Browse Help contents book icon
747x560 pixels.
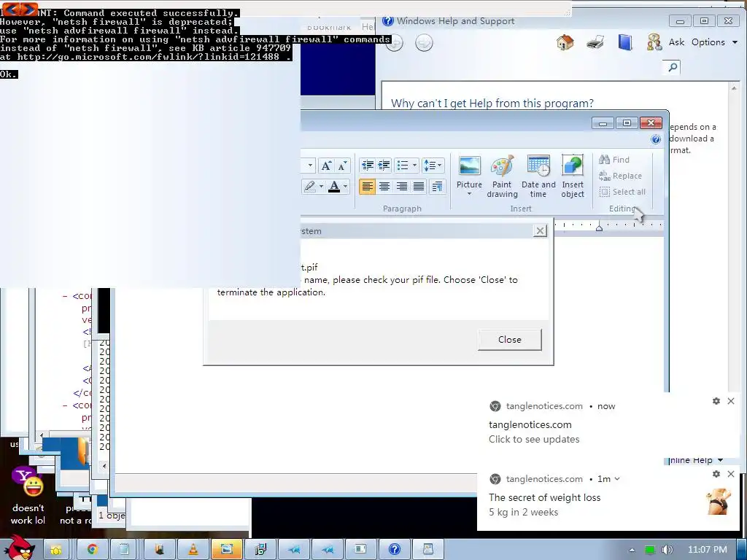(625, 42)
